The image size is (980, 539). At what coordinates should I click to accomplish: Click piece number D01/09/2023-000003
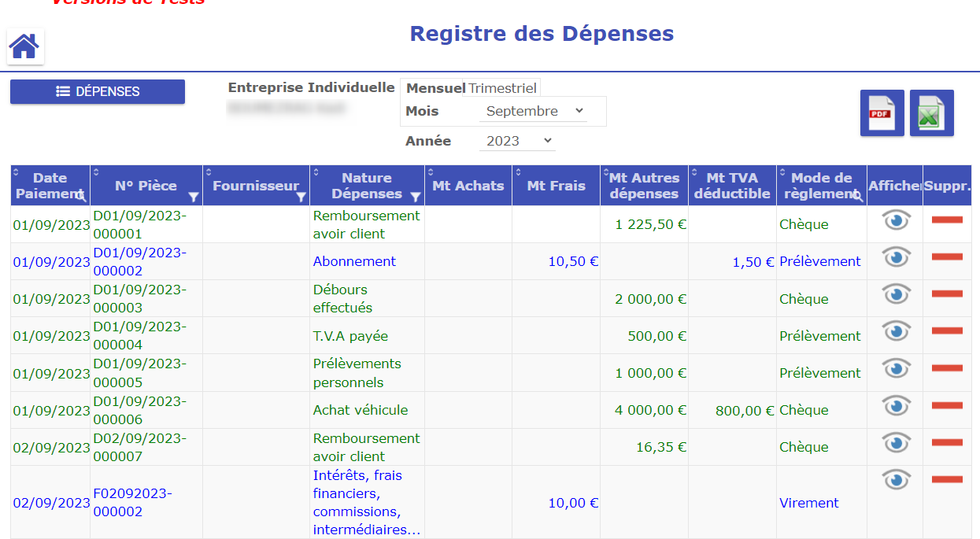click(x=139, y=299)
